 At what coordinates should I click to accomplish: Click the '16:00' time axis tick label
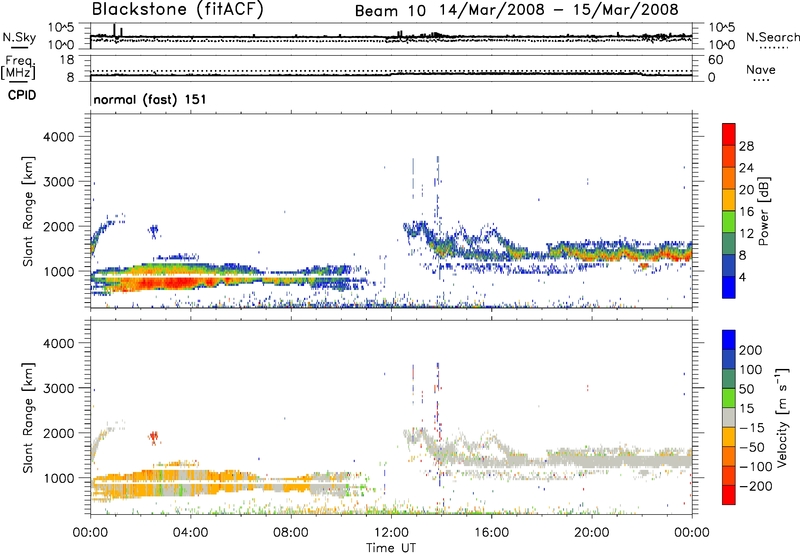[x=491, y=533]
